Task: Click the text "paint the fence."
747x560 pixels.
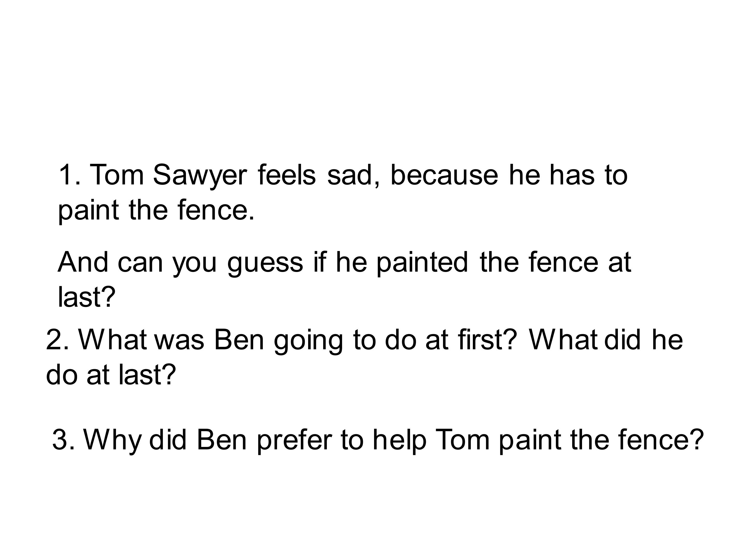Action: click(x=156, y=210)
